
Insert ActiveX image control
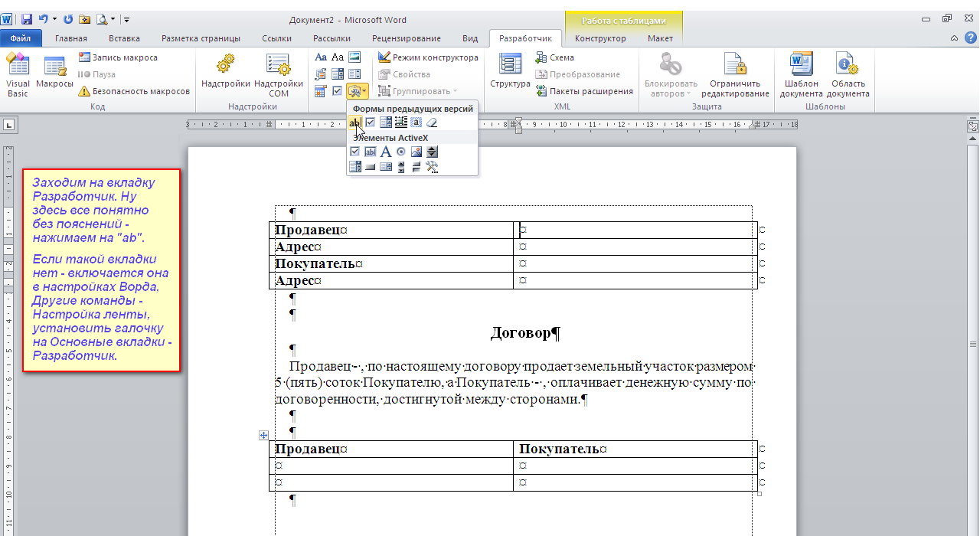point(416,152)
